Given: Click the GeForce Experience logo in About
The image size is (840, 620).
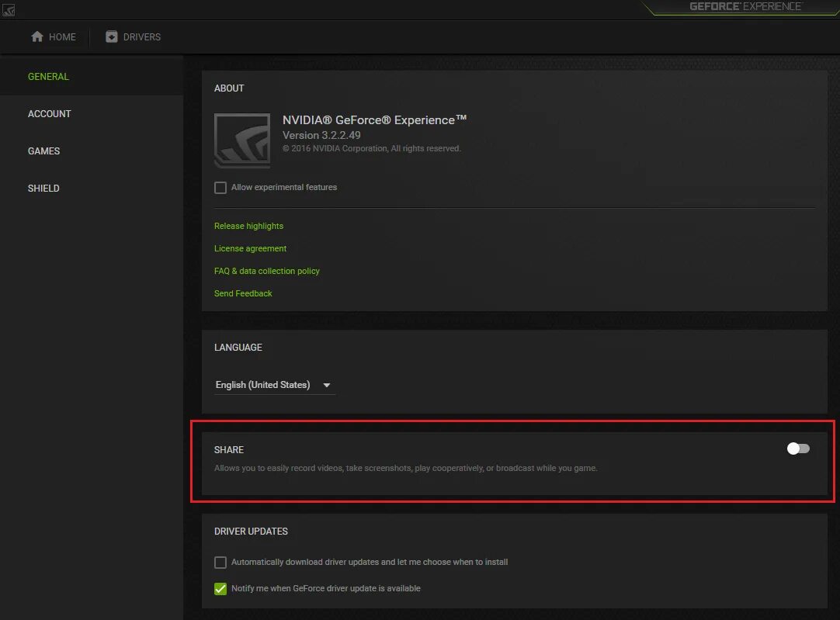Looking at the screenshot, I should 242,140.
